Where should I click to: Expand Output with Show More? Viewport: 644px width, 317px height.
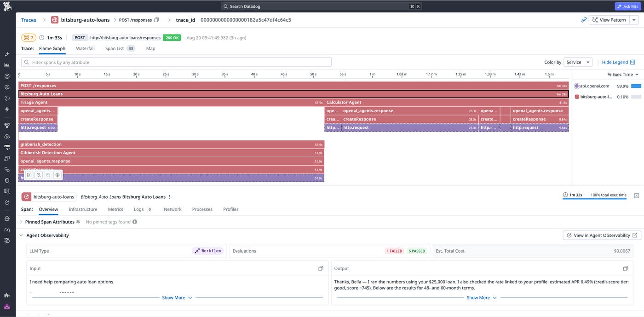pyautogui.click(x=482, y=298)
